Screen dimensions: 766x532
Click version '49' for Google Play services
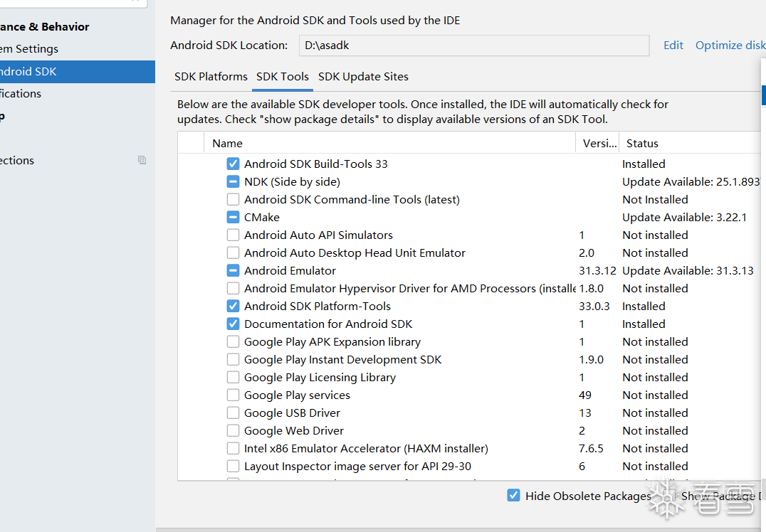(x=584, y=395)
